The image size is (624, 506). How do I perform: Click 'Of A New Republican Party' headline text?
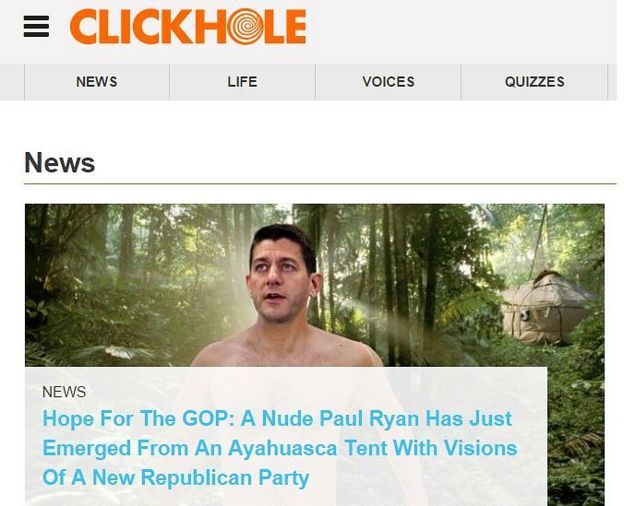[x=176, y=477]
